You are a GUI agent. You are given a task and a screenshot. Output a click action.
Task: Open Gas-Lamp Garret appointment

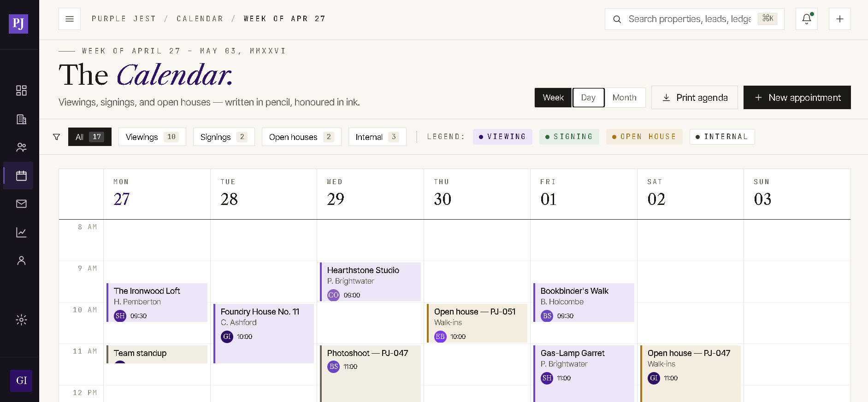(584, 373)
